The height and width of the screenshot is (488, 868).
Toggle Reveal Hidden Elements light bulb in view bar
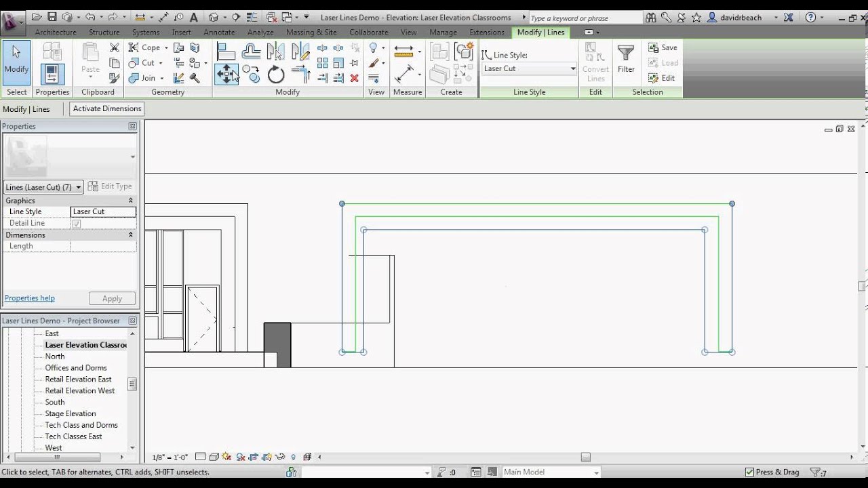[x=293, y=457]
